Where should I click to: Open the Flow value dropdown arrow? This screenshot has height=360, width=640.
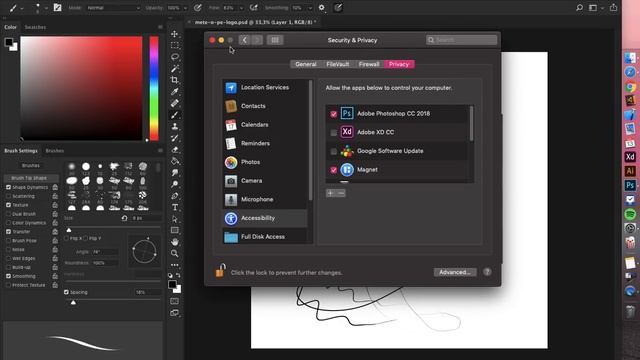pyautogui.click(x=241, y=8)
